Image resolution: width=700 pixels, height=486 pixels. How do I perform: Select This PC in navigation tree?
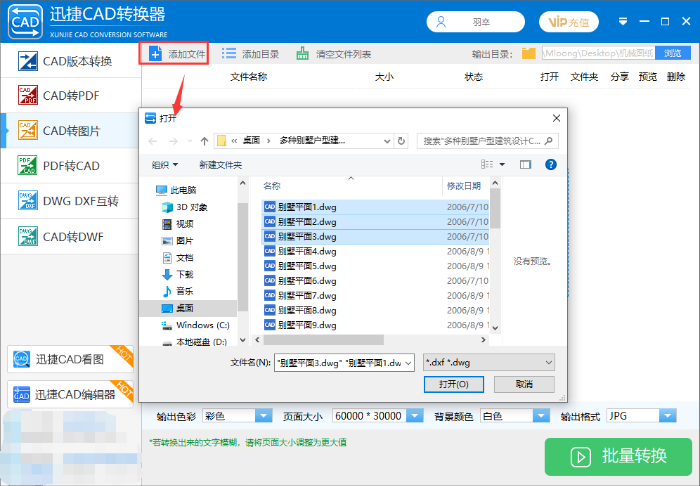(176, 190)
